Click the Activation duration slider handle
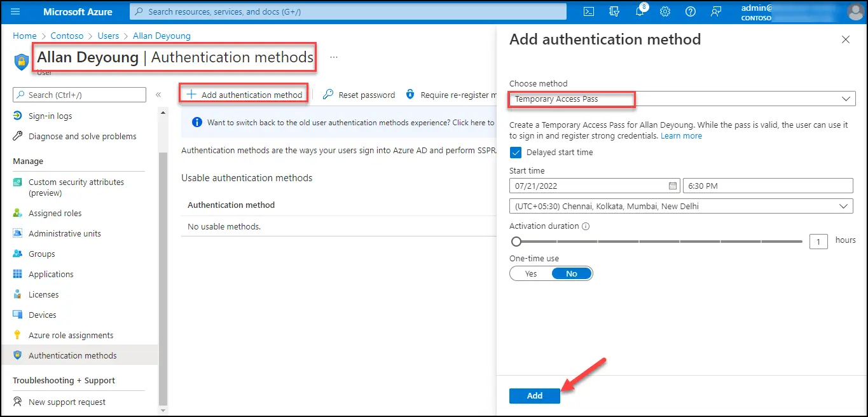This screenshot has width=868, height=417. (516, 242)
